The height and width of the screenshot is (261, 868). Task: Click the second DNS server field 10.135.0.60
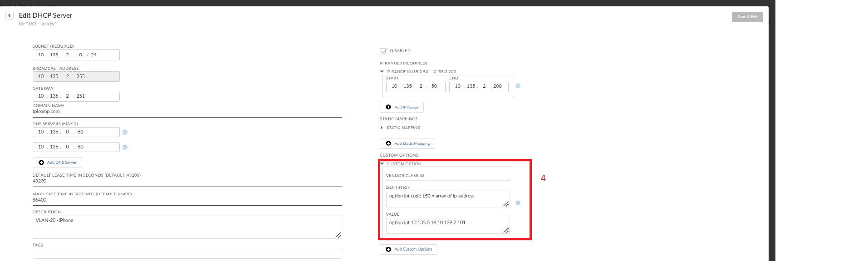[x=76, y=147]
